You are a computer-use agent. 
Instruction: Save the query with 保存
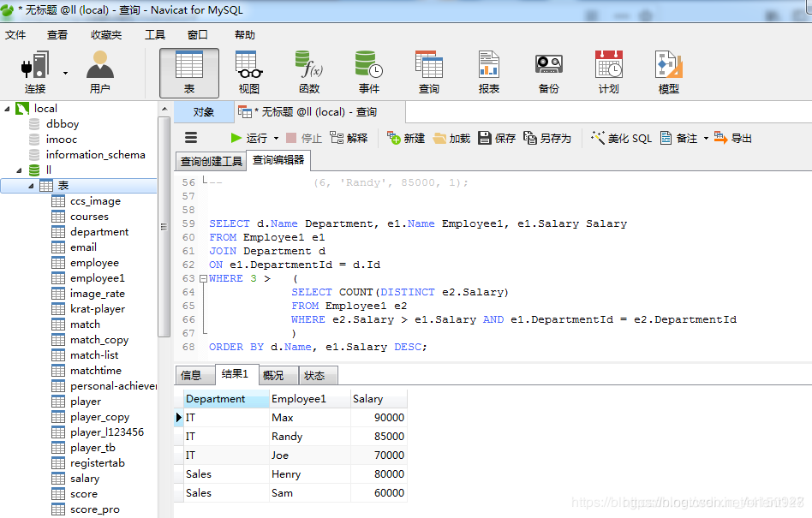tap(497, 138)
